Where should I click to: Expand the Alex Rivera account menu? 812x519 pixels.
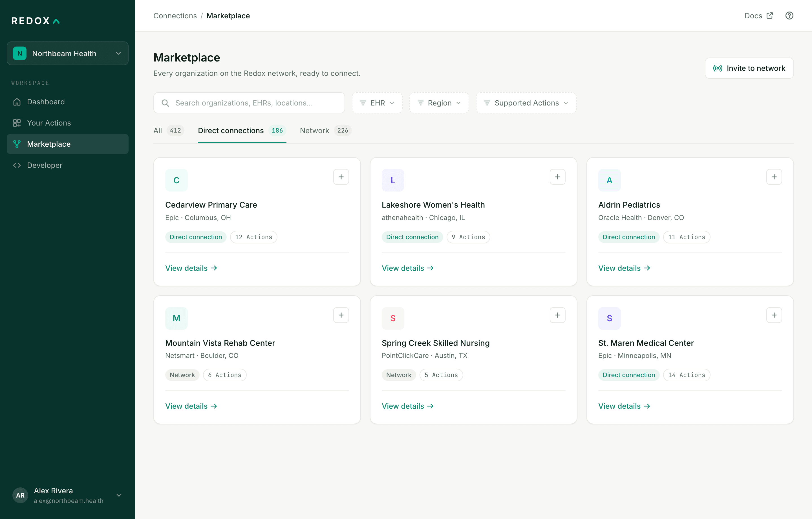[67, 495]
